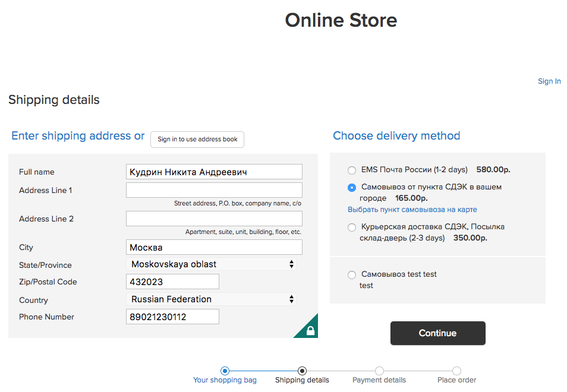This screenshot has height=392, width=567.
Task: Click the Sign In link at top right
Action: [x=549, y=81]
